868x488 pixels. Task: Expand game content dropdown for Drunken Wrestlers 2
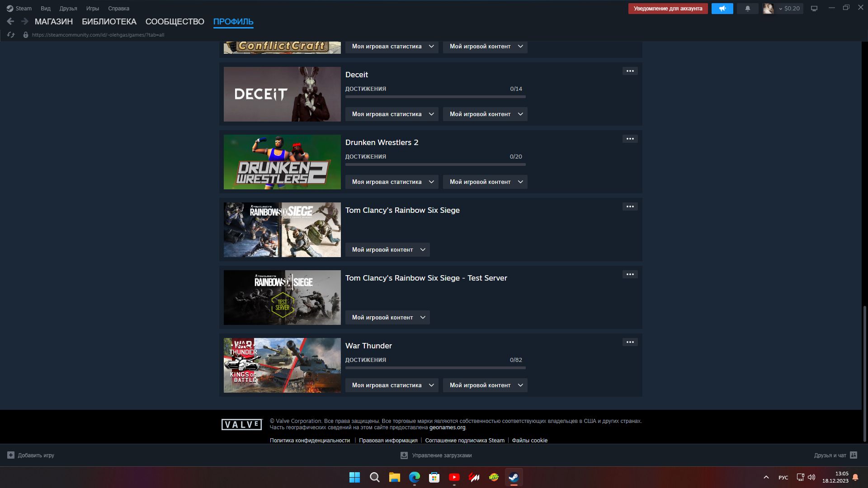[485, 182]
